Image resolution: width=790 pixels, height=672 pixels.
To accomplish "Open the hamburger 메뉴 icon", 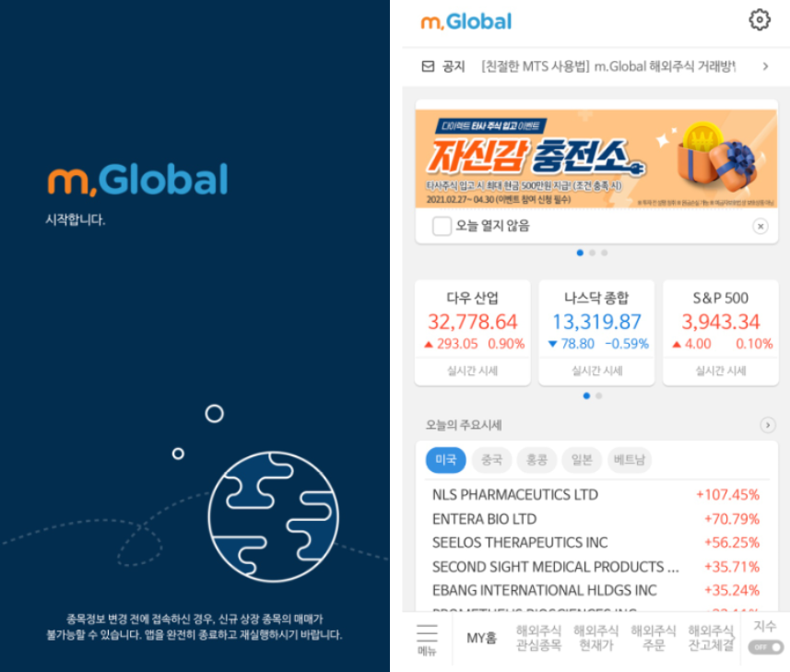I will point(427,639).
